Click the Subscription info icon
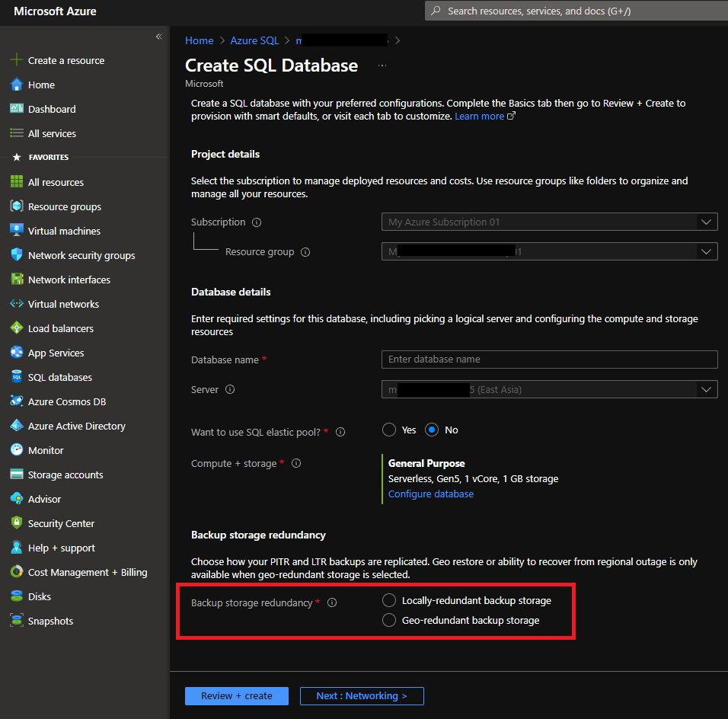728x719 pixels. pos(257,222)
